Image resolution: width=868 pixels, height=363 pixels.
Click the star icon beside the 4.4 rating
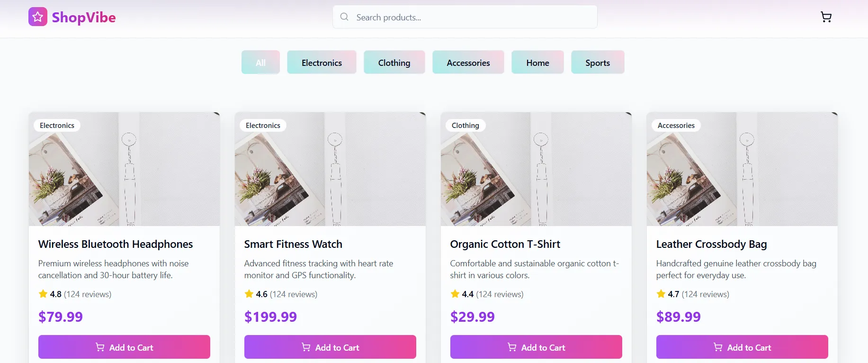[x=455, y=294]
